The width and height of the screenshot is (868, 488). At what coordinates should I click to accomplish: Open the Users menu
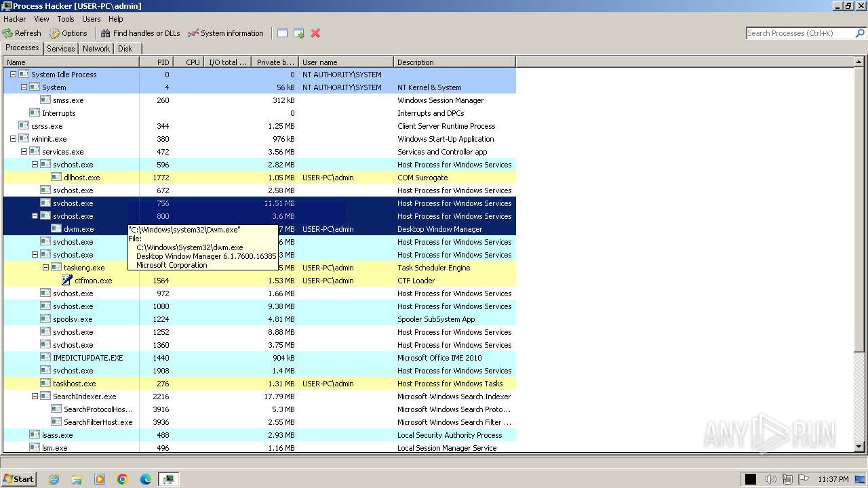click(x=92, y=19)
